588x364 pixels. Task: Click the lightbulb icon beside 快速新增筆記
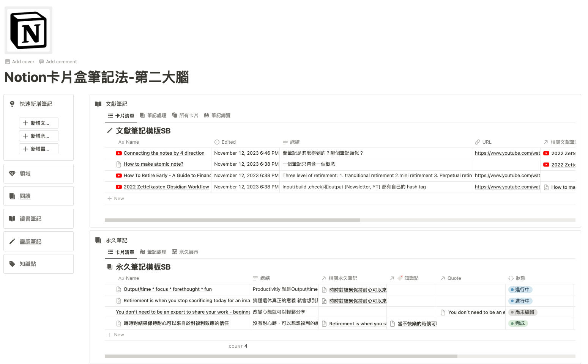(12, 104)
